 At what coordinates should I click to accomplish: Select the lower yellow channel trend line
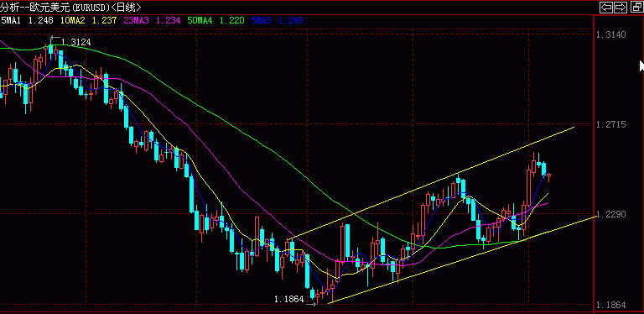[x=462, y=259]
